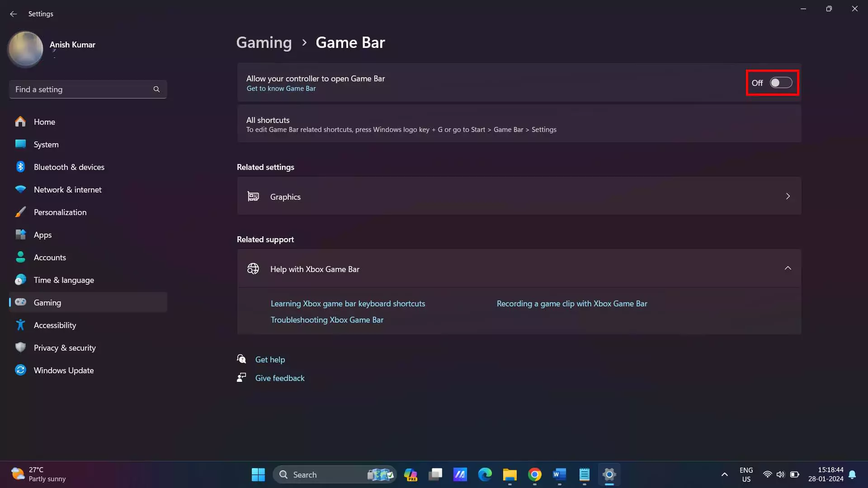868x488 pixels.
Task: Switch to Microsoft Word on the taskbar
Action: 560,474
